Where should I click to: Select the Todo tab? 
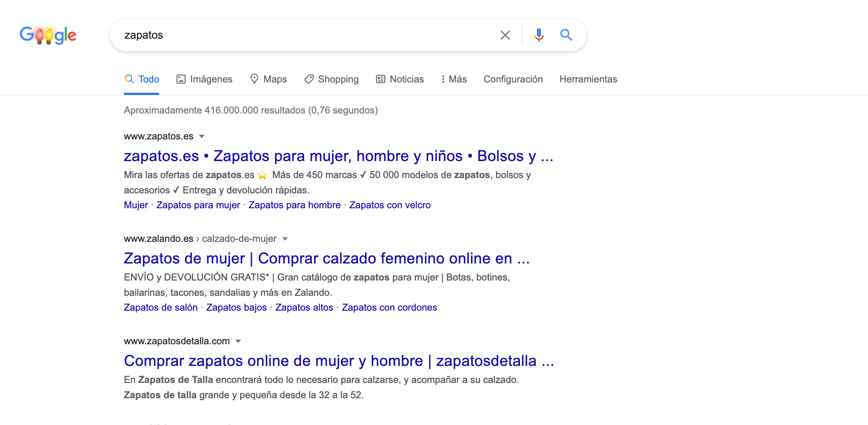[x=142, y=79]
